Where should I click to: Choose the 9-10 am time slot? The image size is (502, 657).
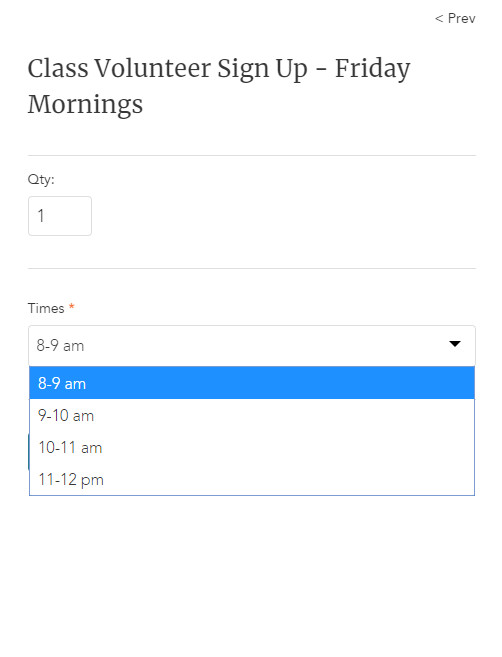[252, 415]
